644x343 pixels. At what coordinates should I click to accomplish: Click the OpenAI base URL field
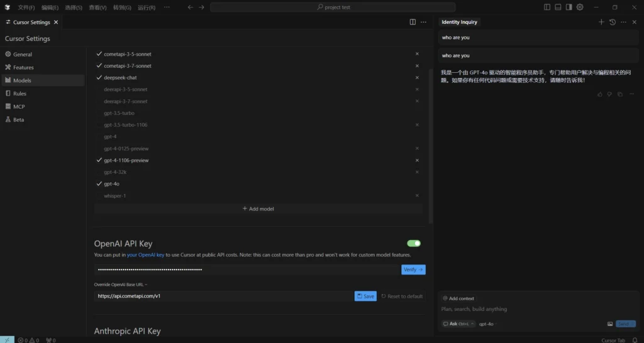(x=223, y=296)
